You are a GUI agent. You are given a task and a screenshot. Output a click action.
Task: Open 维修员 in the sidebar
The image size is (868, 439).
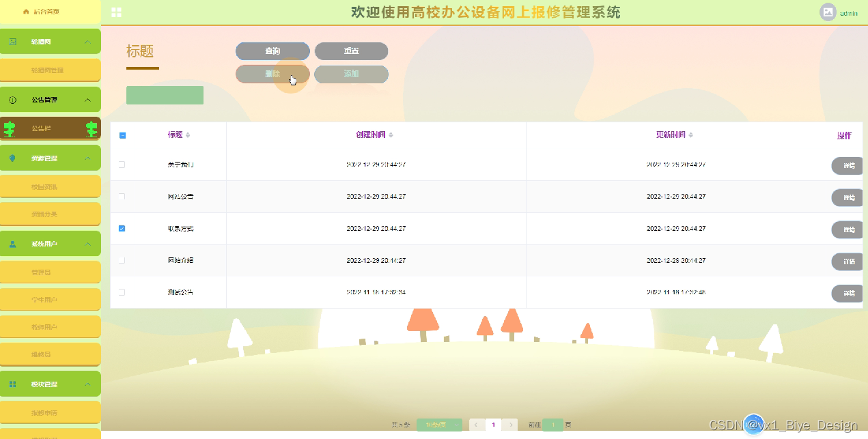51,354
